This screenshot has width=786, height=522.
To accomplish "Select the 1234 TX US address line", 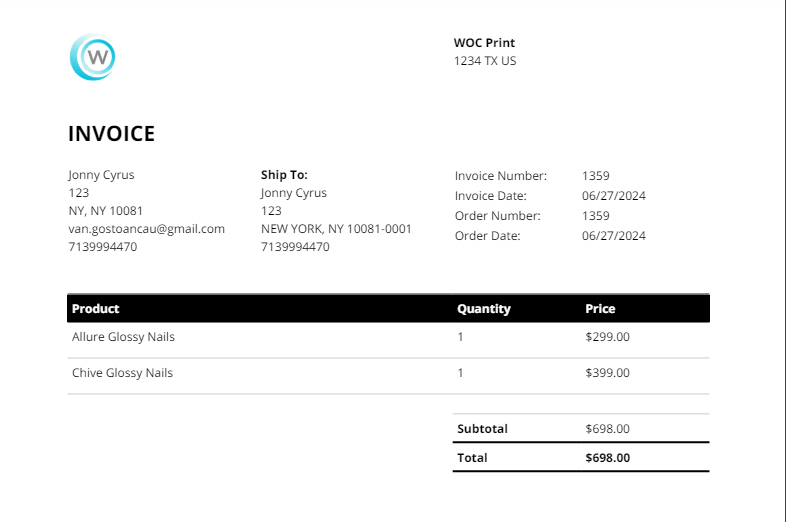I will (485, 61).
